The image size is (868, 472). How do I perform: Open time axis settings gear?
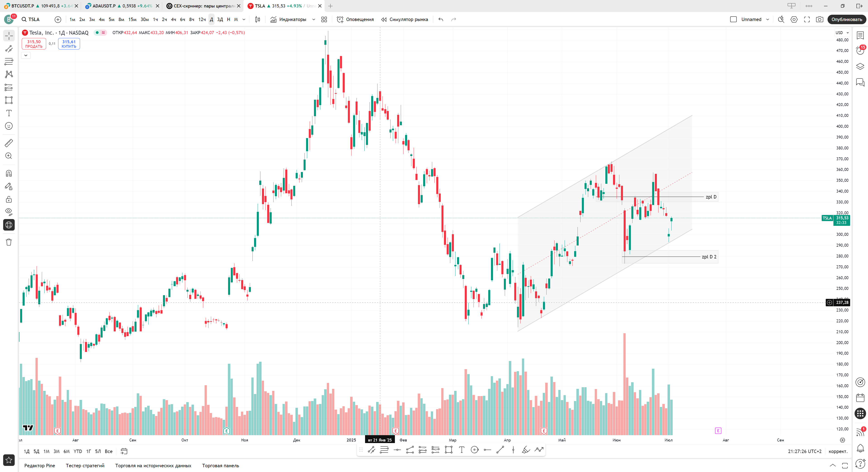pos(842,440)
